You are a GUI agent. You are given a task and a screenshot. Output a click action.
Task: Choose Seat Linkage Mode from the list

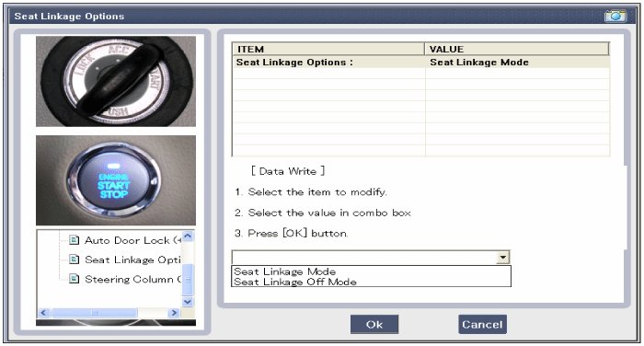pyautogui.click(x=284, y=271)
